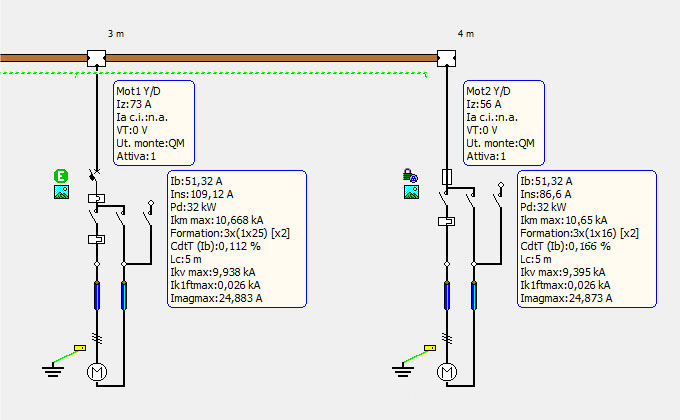Click the yellow tag near Mot1 ground
This screenshot has width=680, height=420.
pyautogui.click(x=80, y=349)
